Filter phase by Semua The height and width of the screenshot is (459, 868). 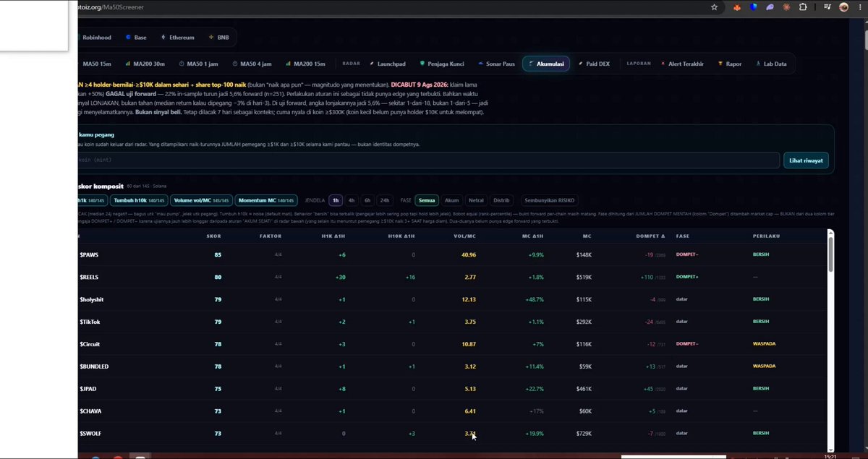427,200
